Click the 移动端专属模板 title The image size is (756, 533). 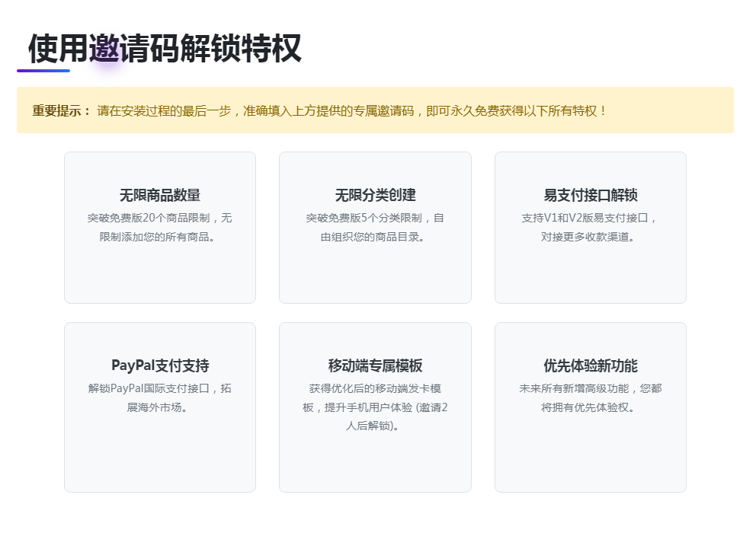pos(375,365)
